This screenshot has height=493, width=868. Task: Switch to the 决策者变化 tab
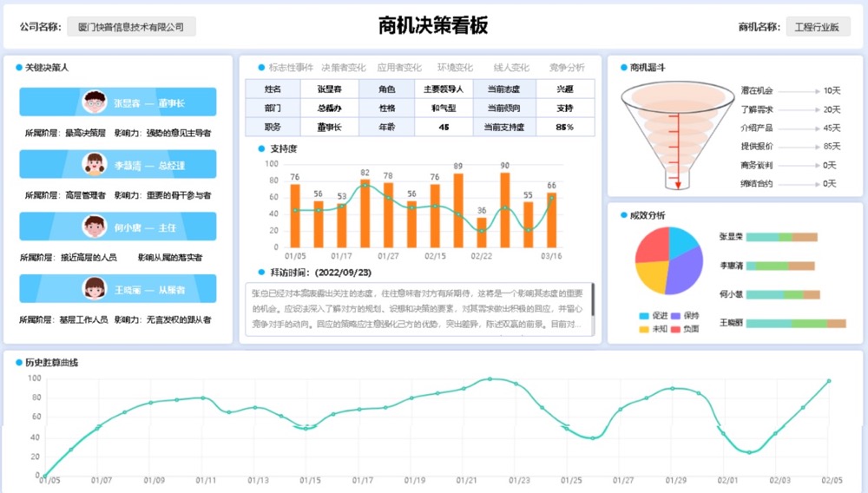point(345,68)
